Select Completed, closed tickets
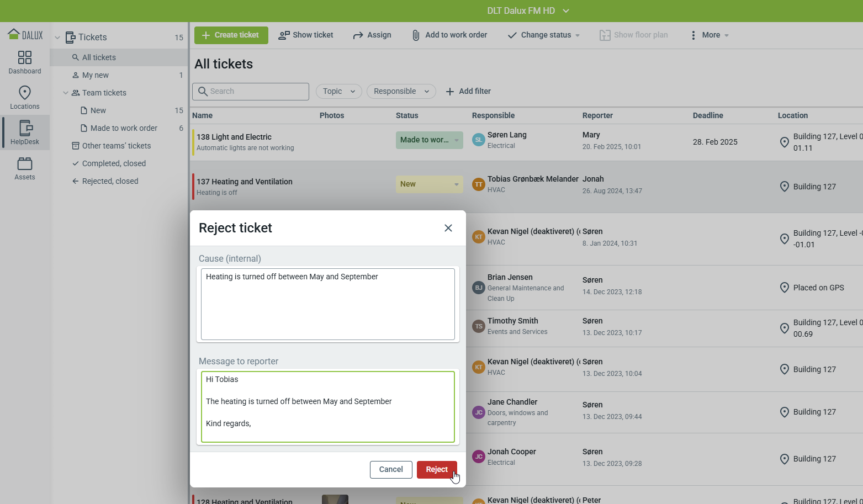 tap(114, 163)
